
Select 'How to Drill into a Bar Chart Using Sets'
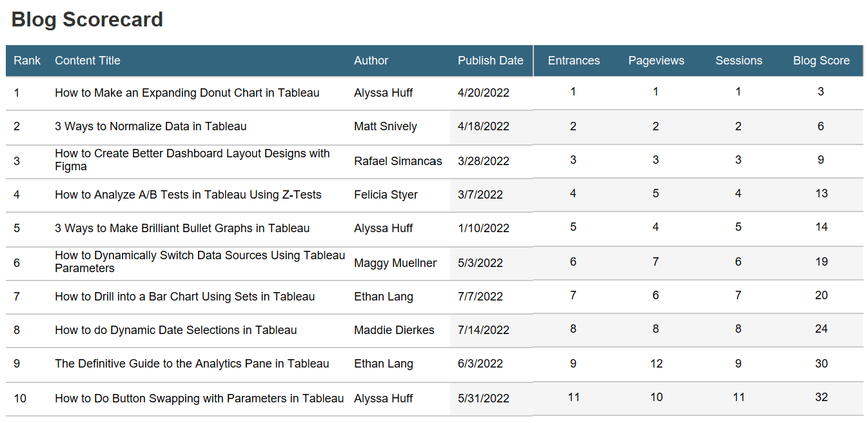click(x=184, y=297)
